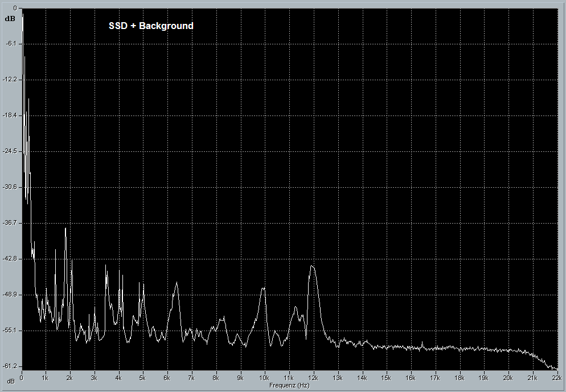This screenshot has width=566, height=392.
Task: Click the '3k' frequency axis label
Action: coord(94,378)
